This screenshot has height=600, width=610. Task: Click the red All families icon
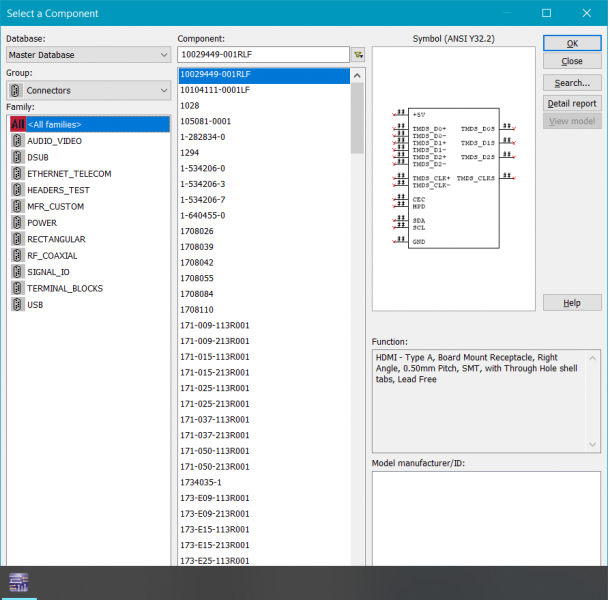coord(18,125)
